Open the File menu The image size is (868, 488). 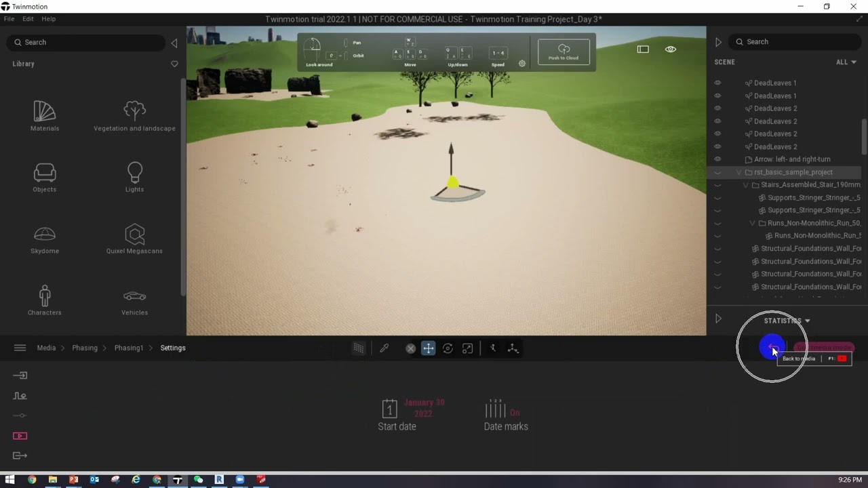click(9, 19)
